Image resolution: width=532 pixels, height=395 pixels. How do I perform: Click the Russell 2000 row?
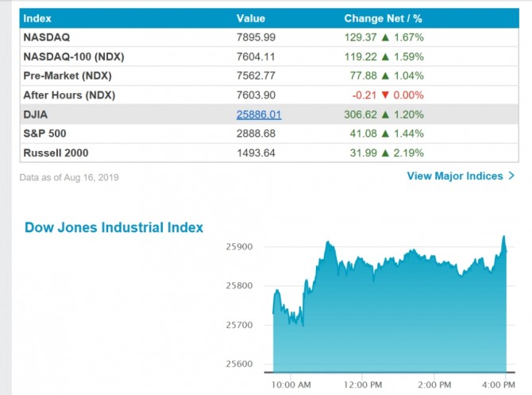56,153
